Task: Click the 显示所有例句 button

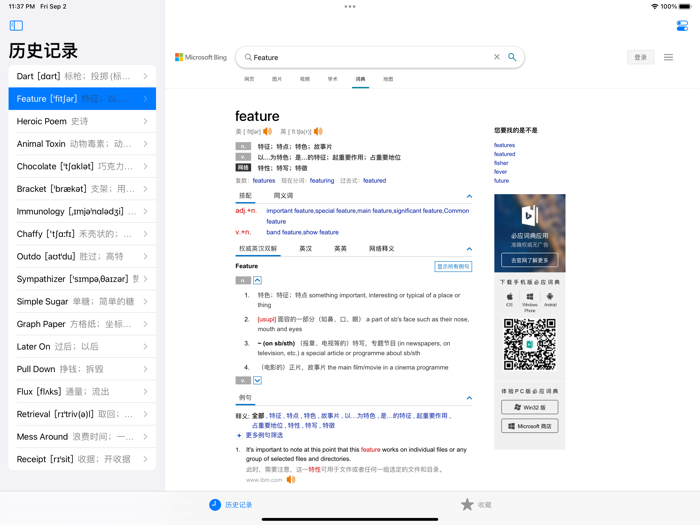Action: (453, 266)
